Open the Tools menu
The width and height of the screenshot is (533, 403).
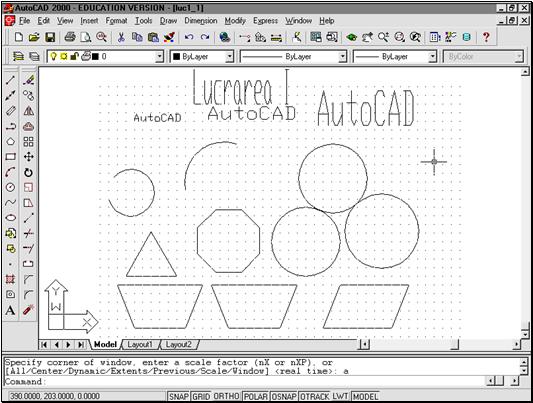tap(144, 21)
